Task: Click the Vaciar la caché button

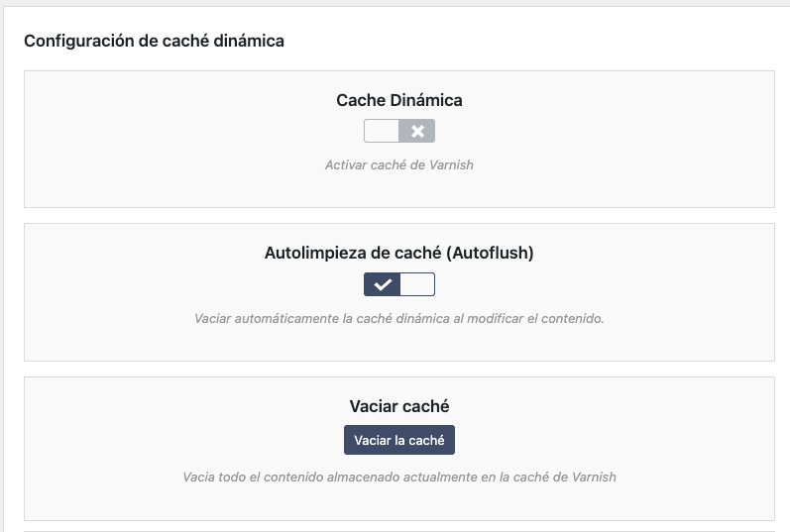Action: point(399,440)
